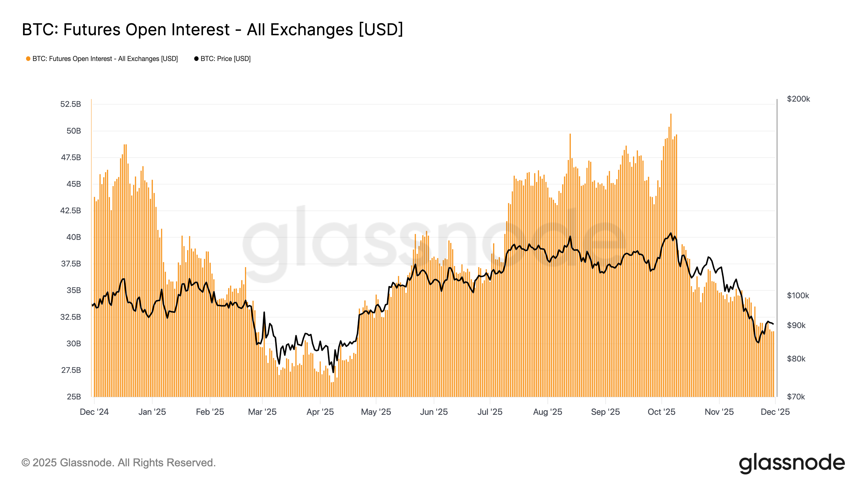
Task: Click the glassnode logo in bottom right
Action: (792, 463)
